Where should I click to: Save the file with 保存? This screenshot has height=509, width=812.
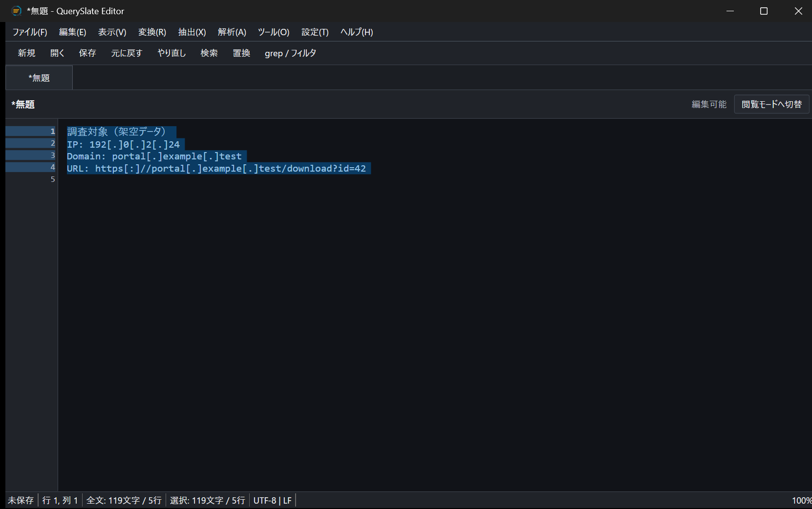[87, 53]
